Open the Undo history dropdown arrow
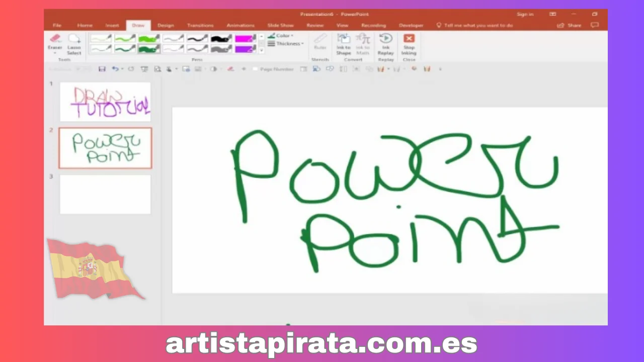 point(122,69)
